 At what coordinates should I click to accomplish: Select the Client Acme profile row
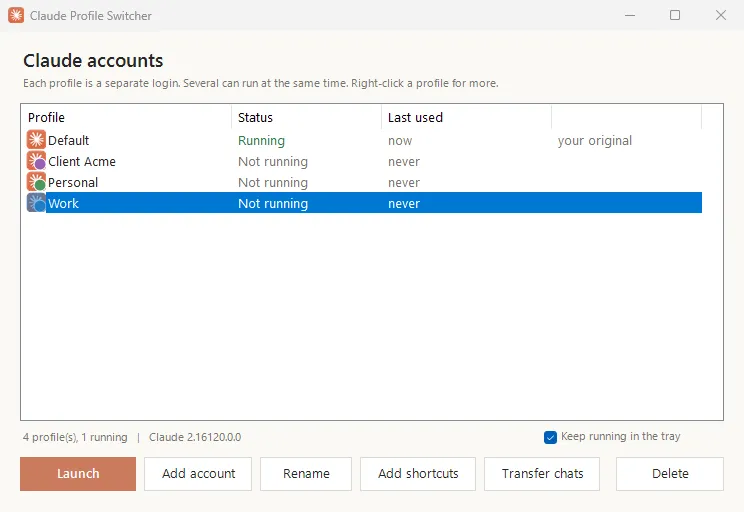pos(364,161)
